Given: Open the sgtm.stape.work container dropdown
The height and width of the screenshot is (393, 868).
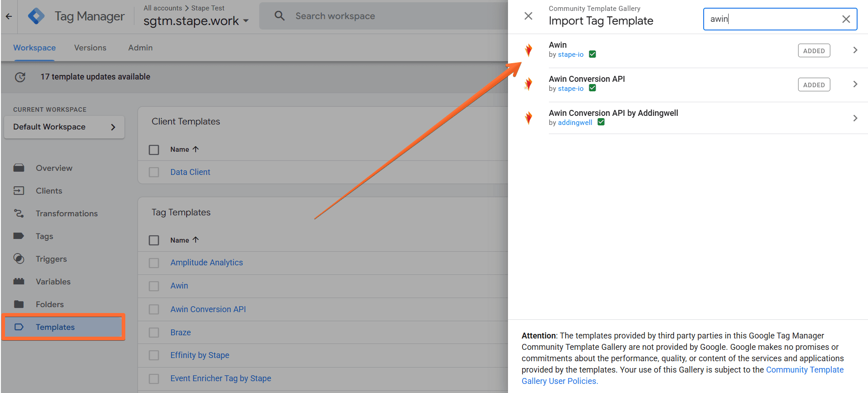Looking at the screenshot, I should tap(196, 21).
